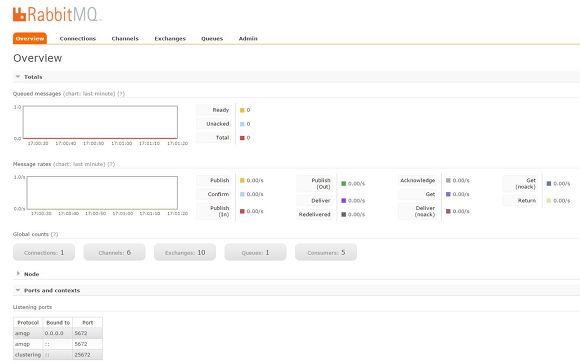Screen dimensions: 580x364
Task: Open help (?) next to Message rates
Action: pyautogui.click(x=111, y=164)
